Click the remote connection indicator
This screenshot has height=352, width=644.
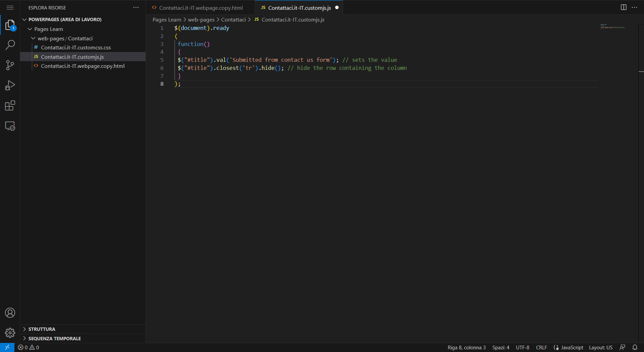6,347
